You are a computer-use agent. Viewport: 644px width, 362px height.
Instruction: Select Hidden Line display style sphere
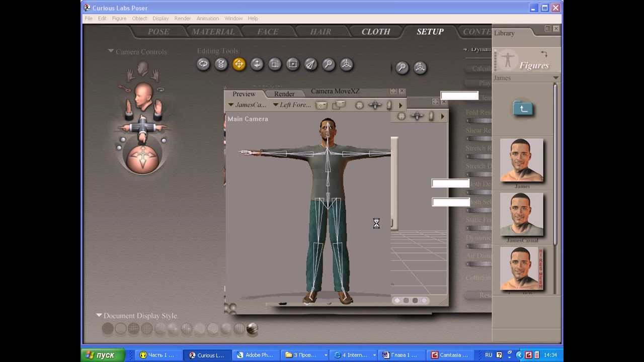click(x=147, y=329)
